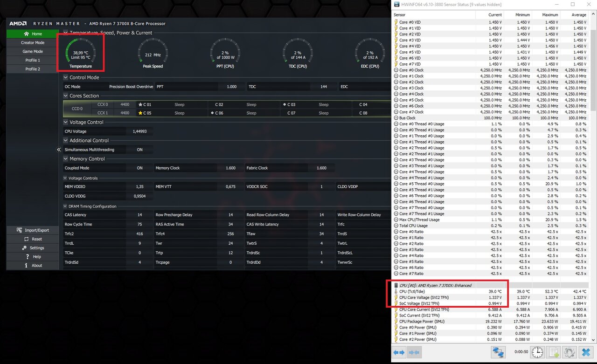
Task: Close sensors with the blue X icon
Action: [x=586, y=352]
